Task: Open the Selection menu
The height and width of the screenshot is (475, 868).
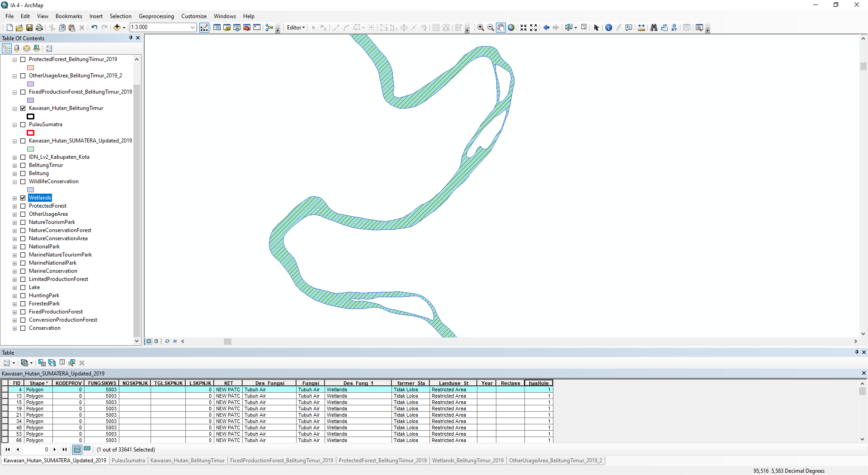Action: pos(120,16)
